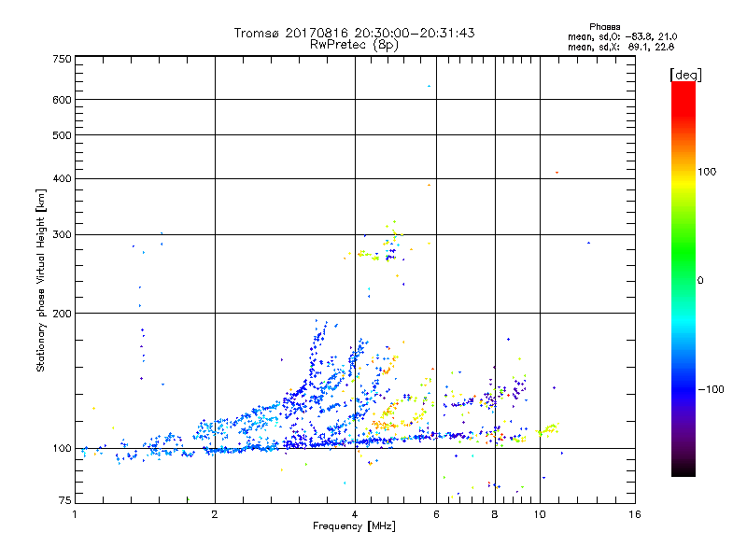The image size is (747, 560).
Task: Click the y-axis '500' tick label
Action: click(x=62, y=135)
